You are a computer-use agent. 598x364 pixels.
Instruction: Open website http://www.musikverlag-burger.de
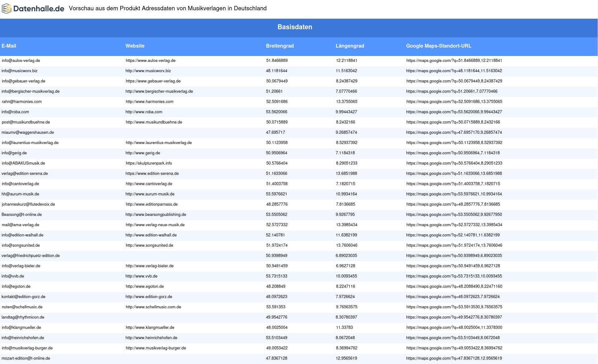pos(156,348)
